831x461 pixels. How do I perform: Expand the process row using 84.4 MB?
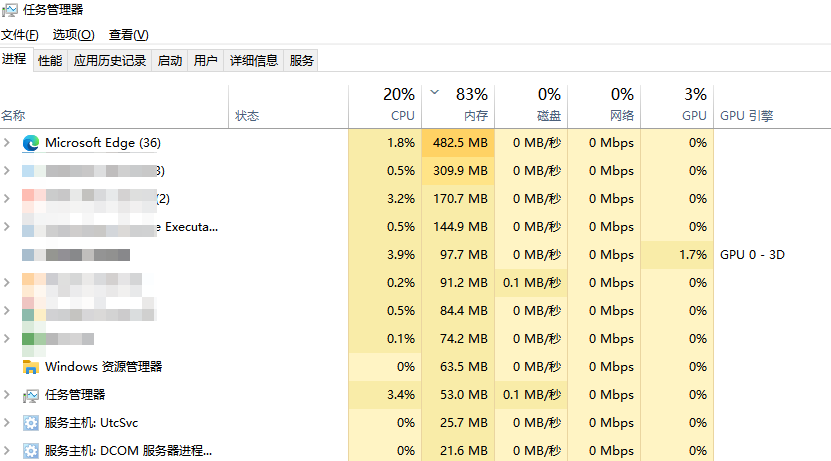pos(6,311)
